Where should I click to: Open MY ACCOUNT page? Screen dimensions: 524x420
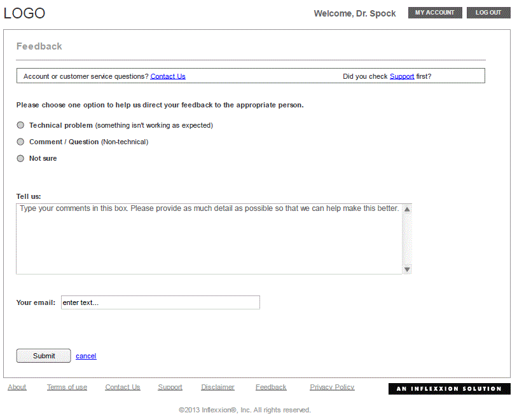point(435,13)
